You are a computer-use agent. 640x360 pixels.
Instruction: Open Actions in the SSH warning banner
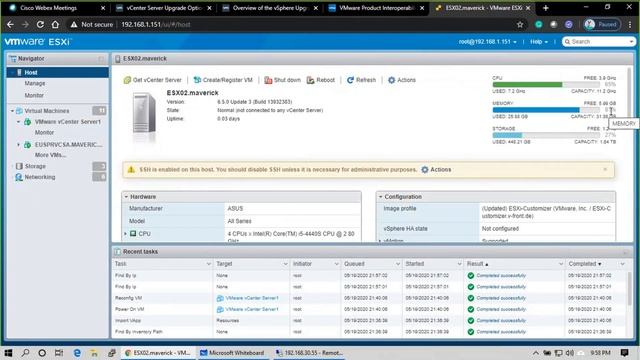coord(436,169)
